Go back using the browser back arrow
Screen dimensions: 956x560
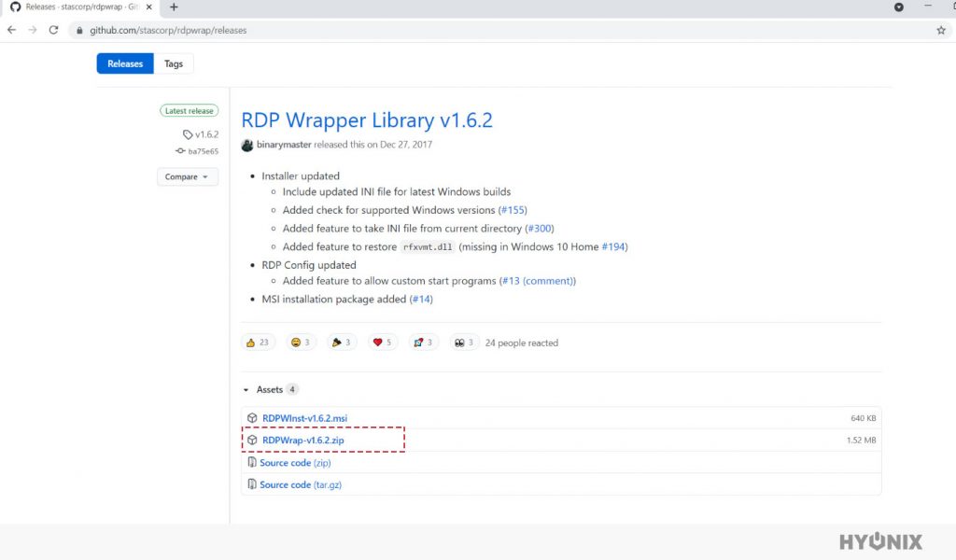coord(11,30)
